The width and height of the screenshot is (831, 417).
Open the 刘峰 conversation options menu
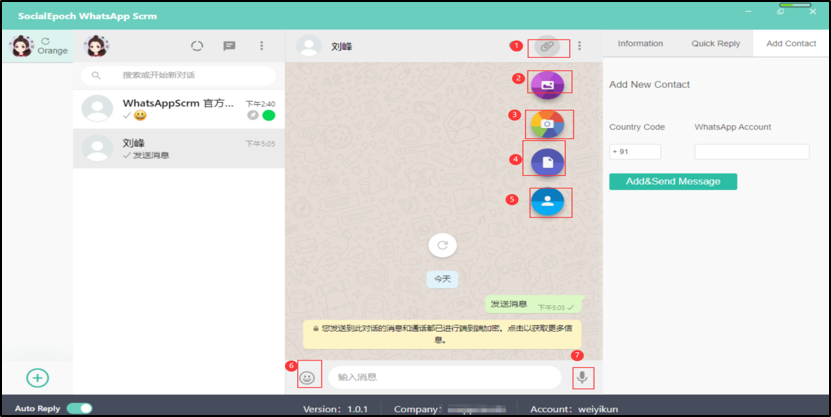tap(579, 46)
